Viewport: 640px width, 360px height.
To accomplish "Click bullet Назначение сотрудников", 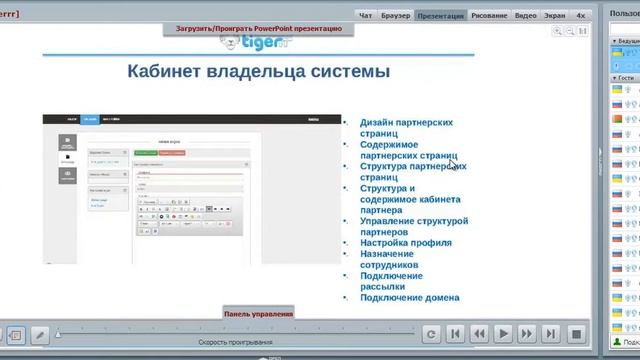I will click(389, 259).
